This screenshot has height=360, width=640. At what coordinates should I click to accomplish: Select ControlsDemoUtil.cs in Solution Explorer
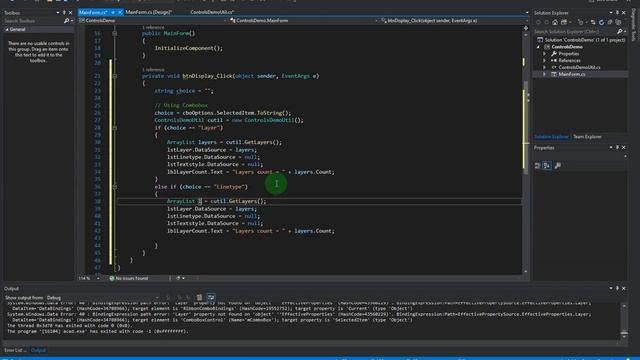[x=579, y=67]
